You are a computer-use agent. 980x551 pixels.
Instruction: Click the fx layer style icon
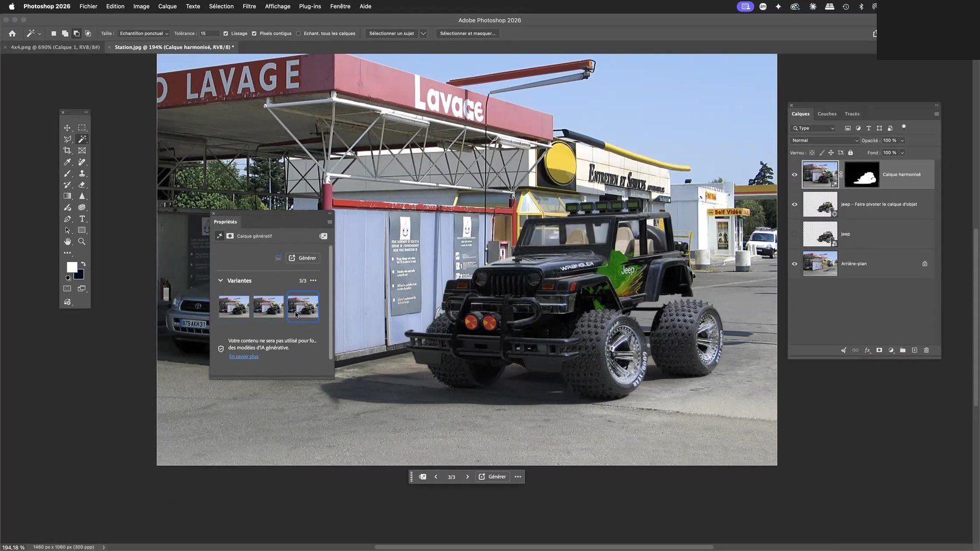867,350
